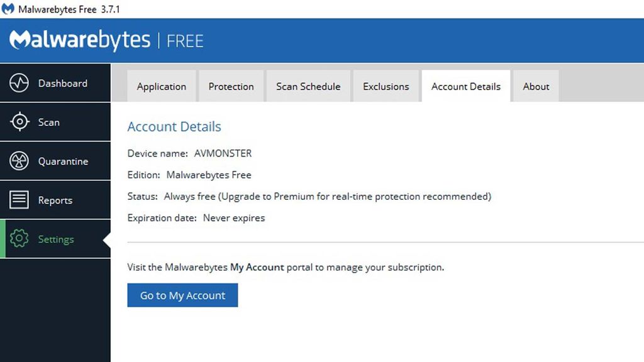Open the Protection settings tab
Viewport: 644px width, 362px height.
[231, 86]
